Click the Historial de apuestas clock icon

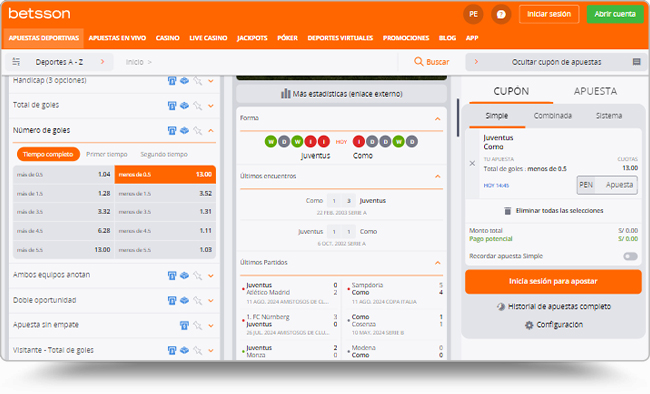point(501,306)
